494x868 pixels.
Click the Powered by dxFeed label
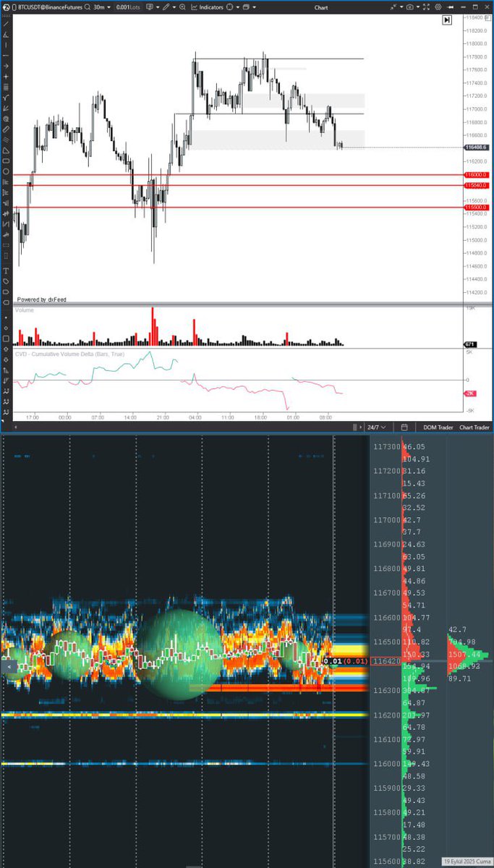pos(42,299)
